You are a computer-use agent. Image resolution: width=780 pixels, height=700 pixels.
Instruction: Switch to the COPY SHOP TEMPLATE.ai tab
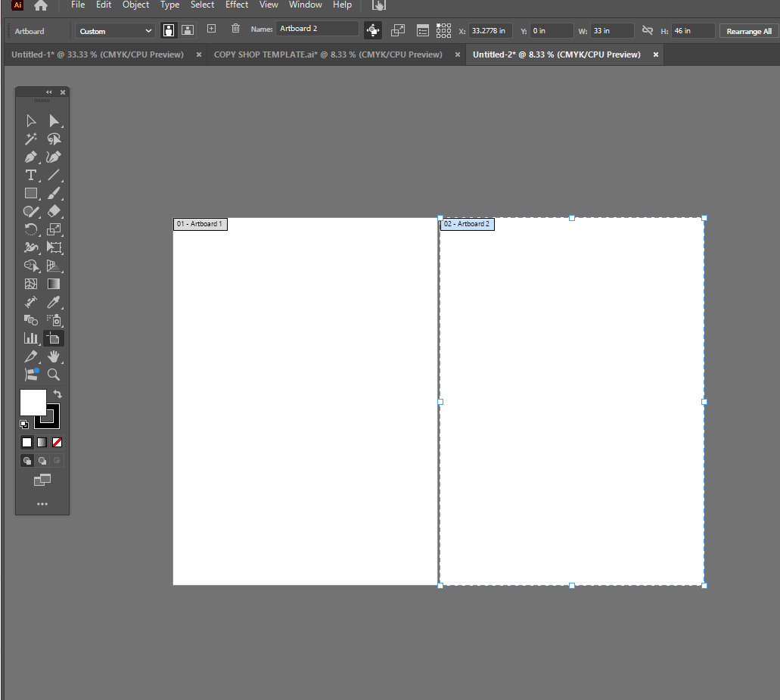coord(328,54)
